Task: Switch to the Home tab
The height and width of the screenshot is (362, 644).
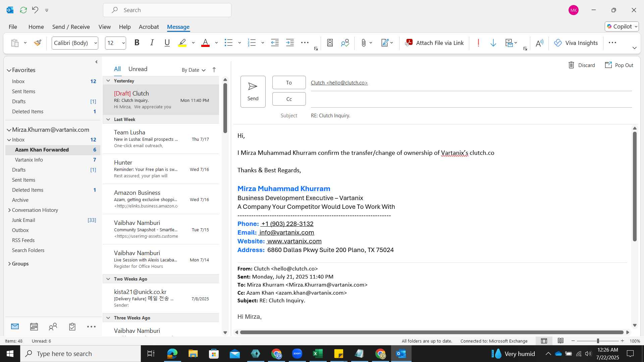Action: click(36, 27)
